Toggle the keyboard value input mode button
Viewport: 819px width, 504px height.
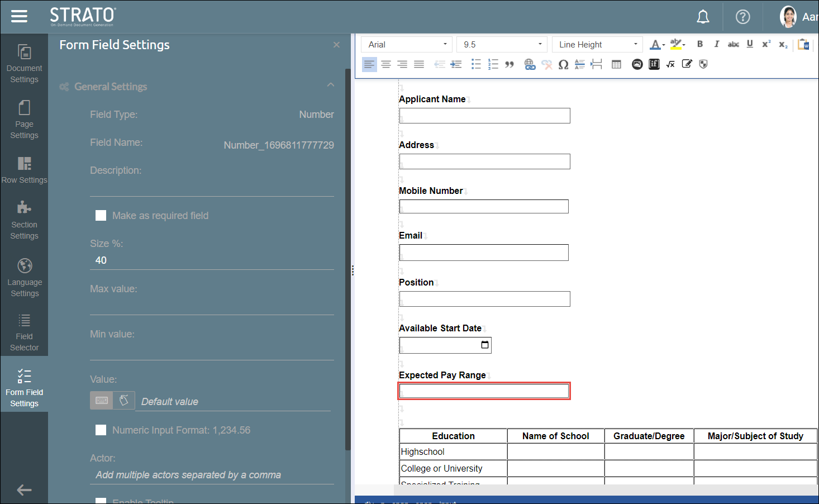coord(102,401)
